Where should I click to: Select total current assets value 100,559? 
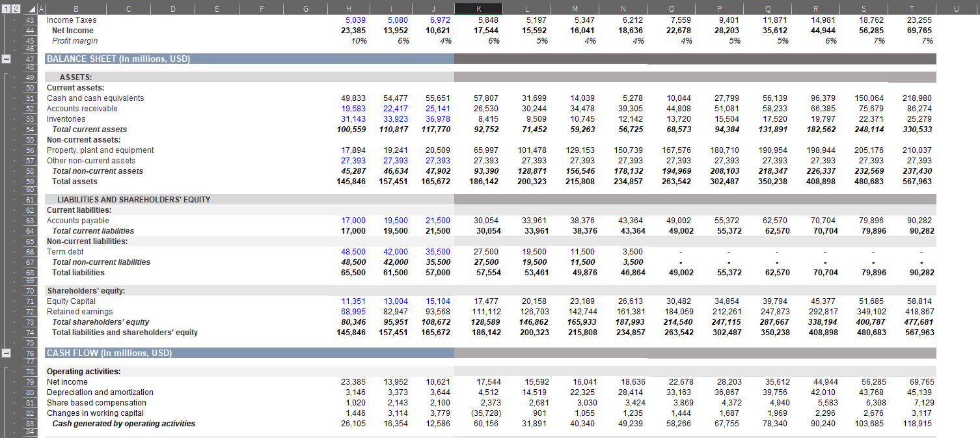(x=351, y=130)
